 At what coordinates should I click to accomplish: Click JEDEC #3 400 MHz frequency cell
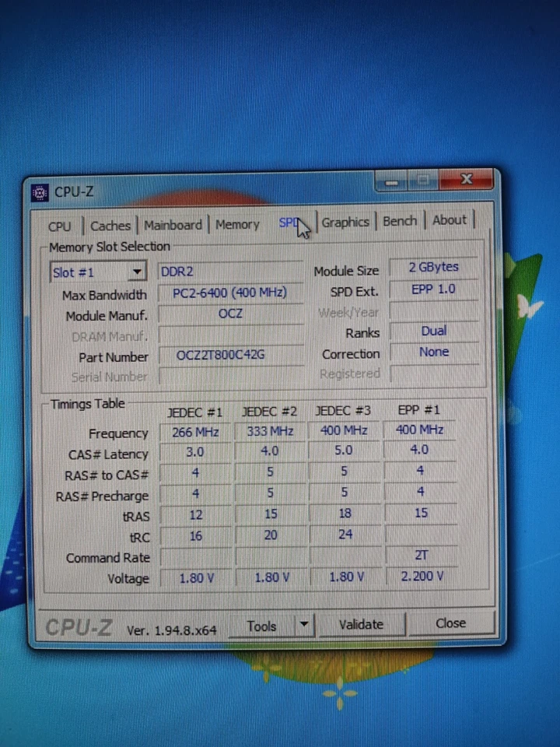coord(344,430)
